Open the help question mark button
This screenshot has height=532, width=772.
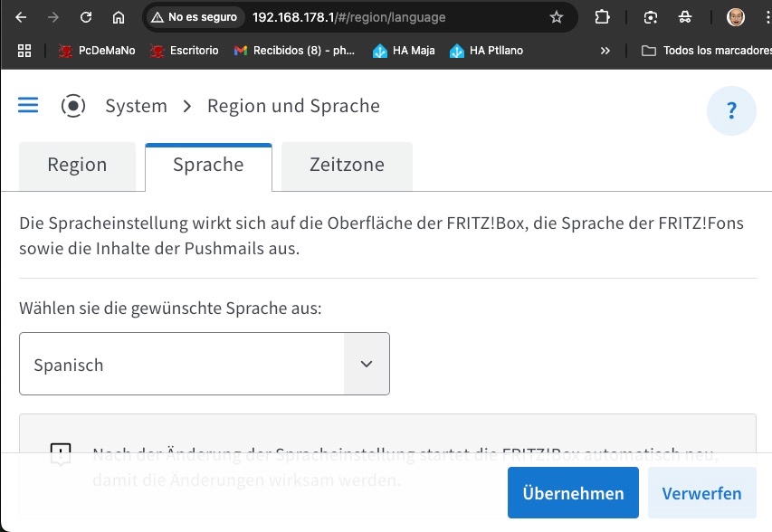[x=731, y=110]
